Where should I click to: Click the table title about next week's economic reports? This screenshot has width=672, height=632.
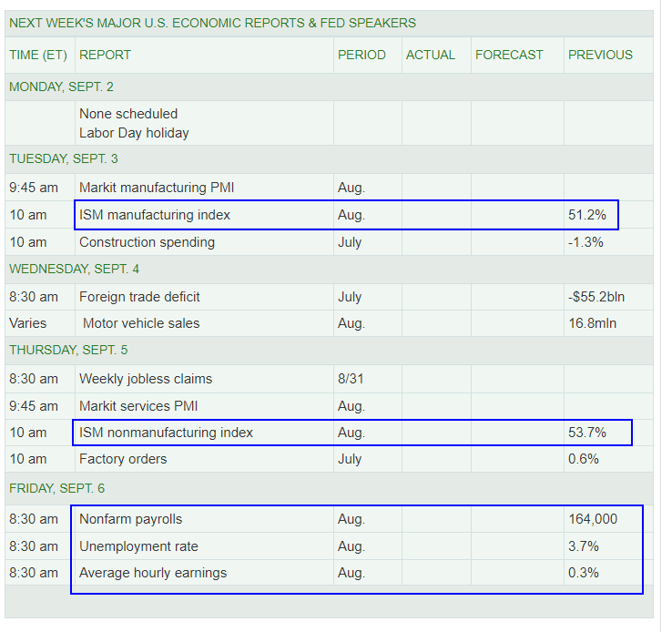212,23
